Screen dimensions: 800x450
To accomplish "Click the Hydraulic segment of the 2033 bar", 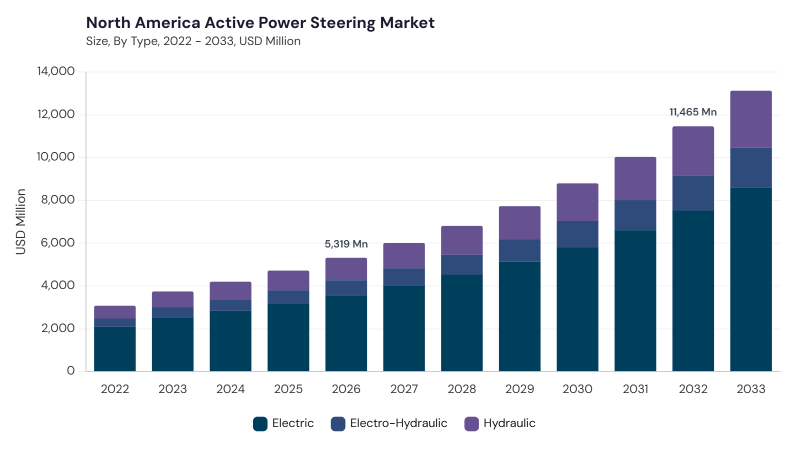I will tap(751, 119).
